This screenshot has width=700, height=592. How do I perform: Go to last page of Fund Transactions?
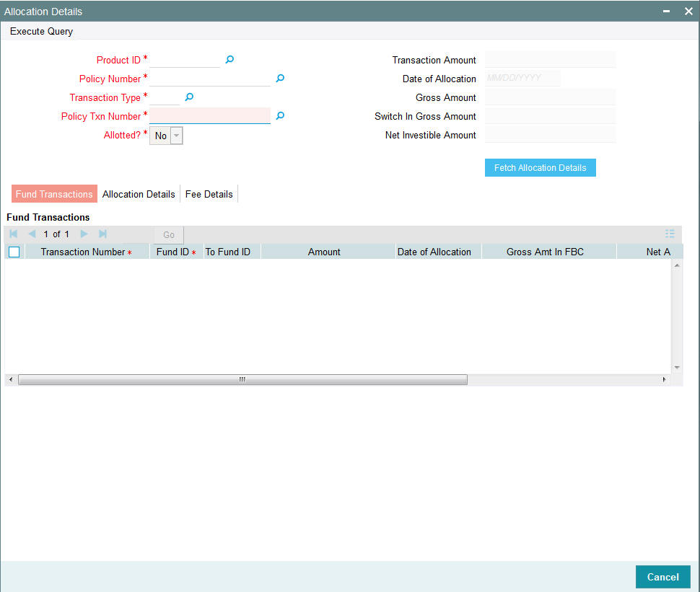[x=102, y=234]
